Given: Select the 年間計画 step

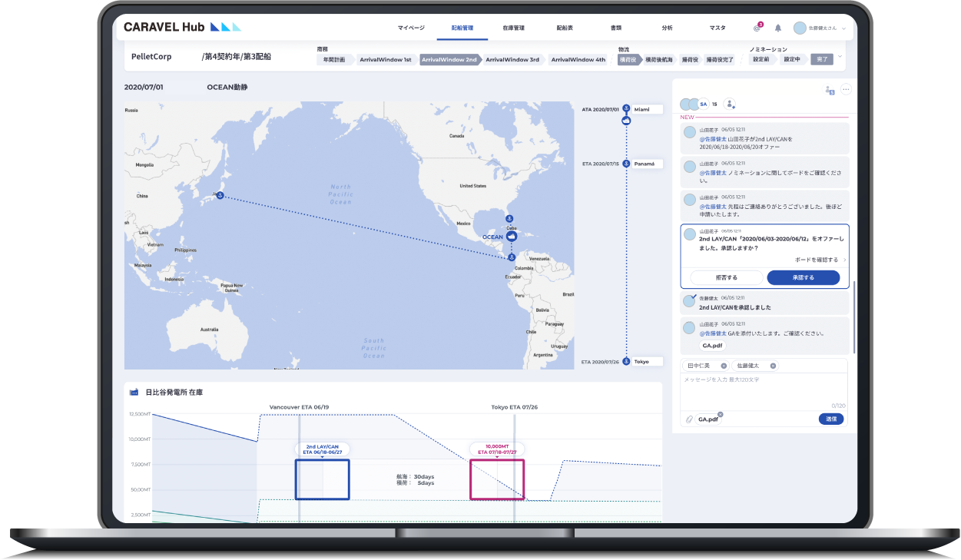Looking at the screenshot, I should point(334,59).
